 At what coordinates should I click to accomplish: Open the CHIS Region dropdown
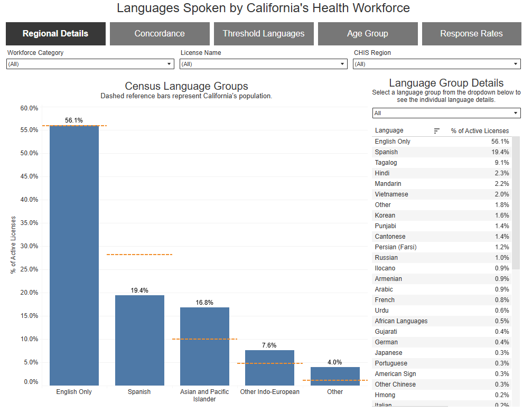(437, 64)
